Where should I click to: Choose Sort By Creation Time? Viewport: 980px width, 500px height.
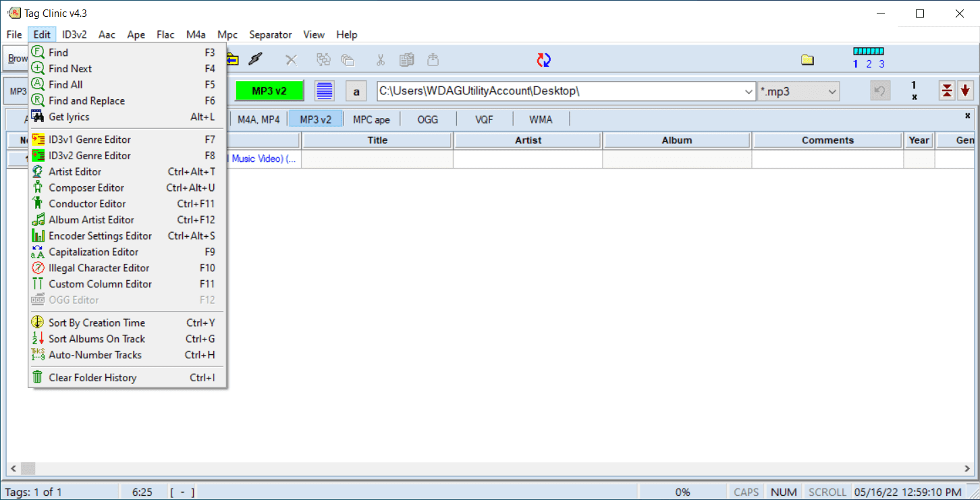click(x=127, y=323)
